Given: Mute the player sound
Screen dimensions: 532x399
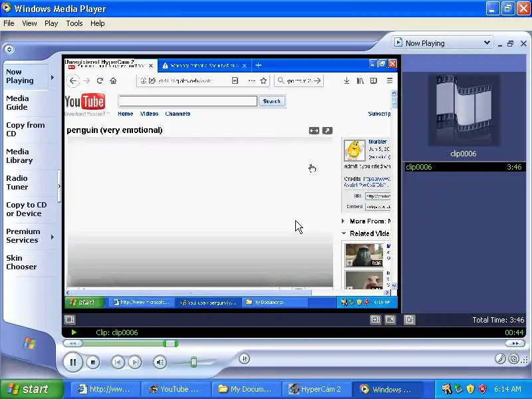Looking at the screenshot, I should pyautogui.click(x=160, y=362).
